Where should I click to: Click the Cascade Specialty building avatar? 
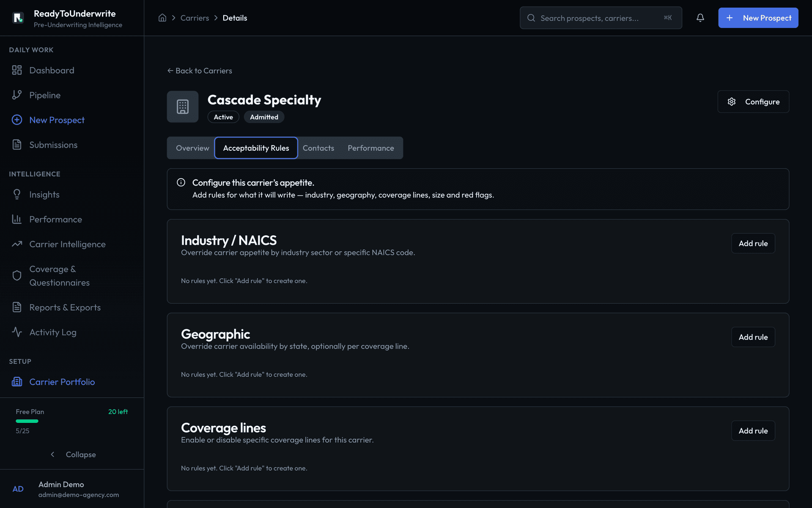183,107
